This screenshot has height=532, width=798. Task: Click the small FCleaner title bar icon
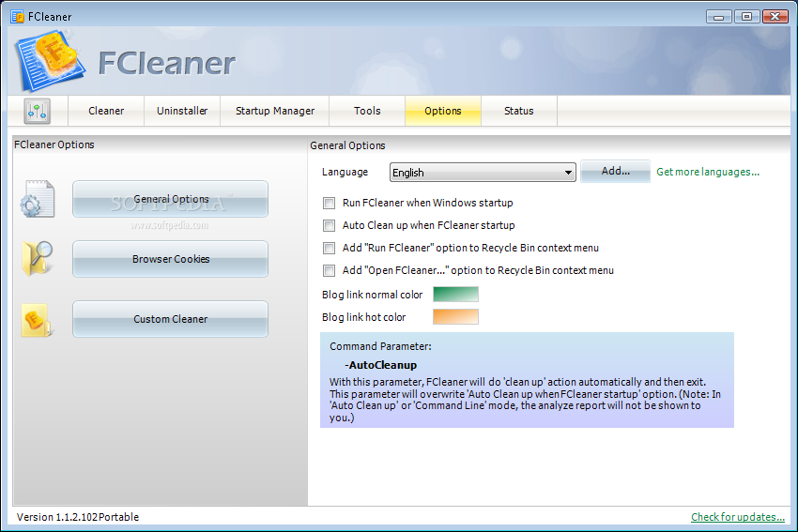click(17, 17)
